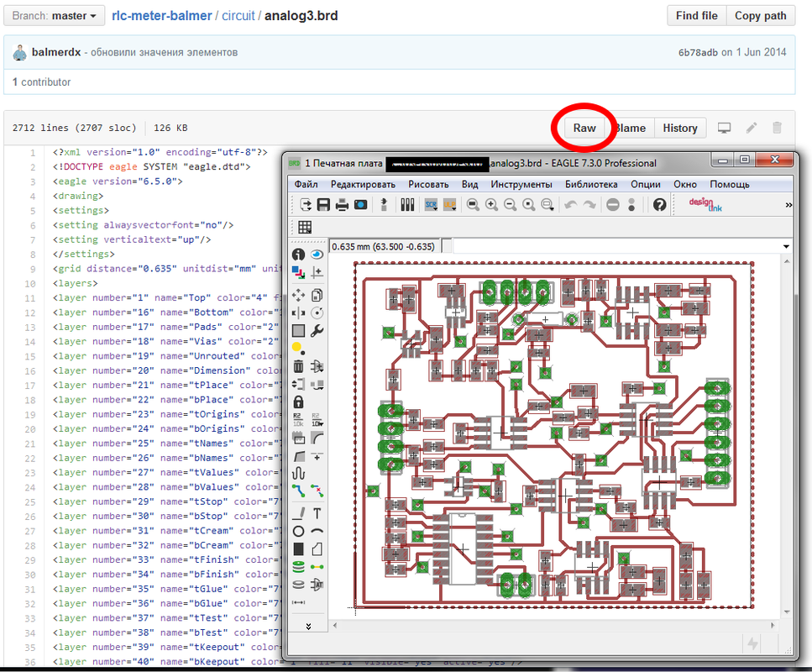The image size is (812, 672).
Task: Click the CAM processor icon in EAGLE
Action: click(x=360, y=205)
